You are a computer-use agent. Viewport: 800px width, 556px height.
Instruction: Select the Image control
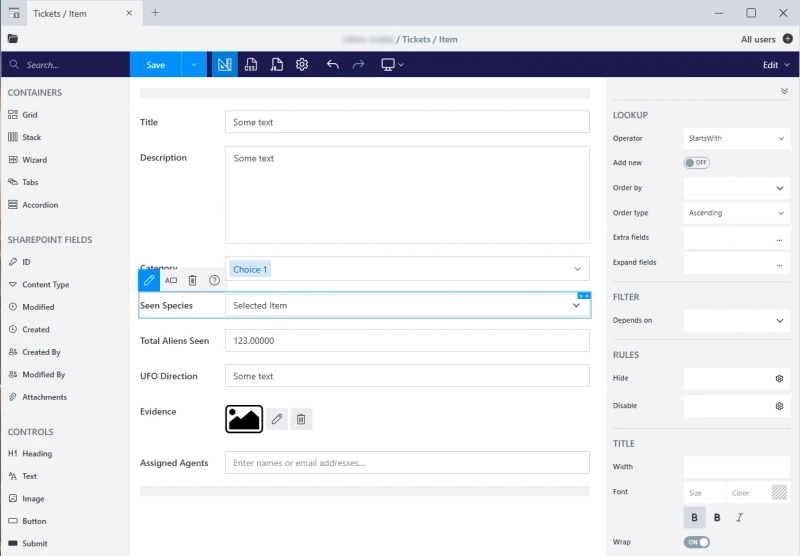point(27,498)
